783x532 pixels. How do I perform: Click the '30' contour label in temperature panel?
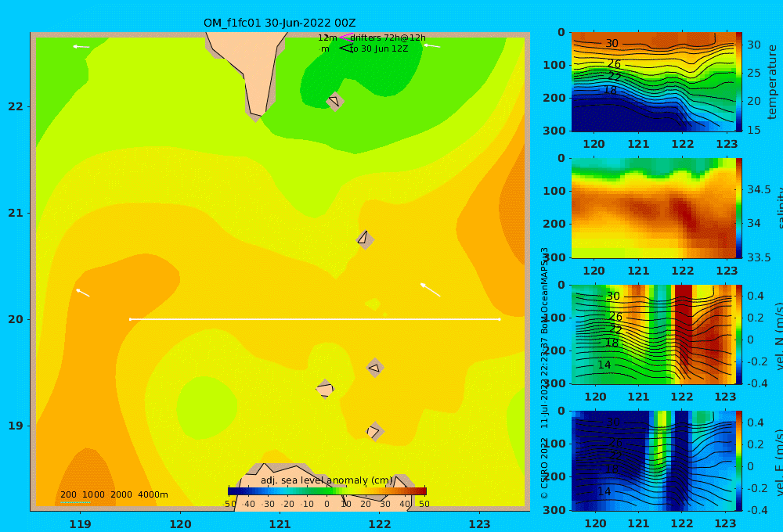(612, 43)
